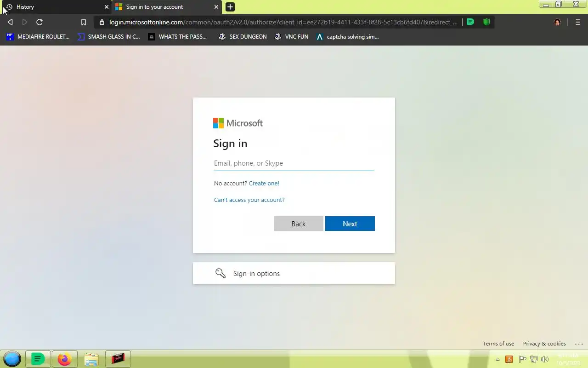Click the padlock site security icon
This screenshot has width=588, height=368.
tap(102, 22)
